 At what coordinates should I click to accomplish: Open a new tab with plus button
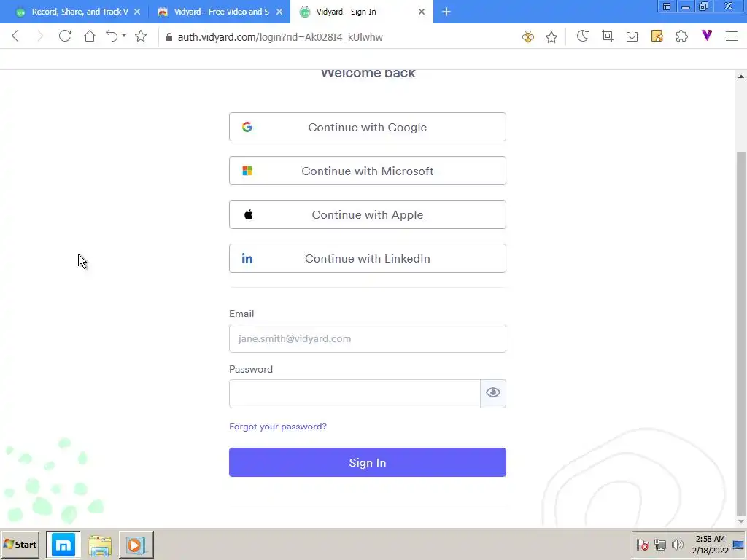coord(446,12)
